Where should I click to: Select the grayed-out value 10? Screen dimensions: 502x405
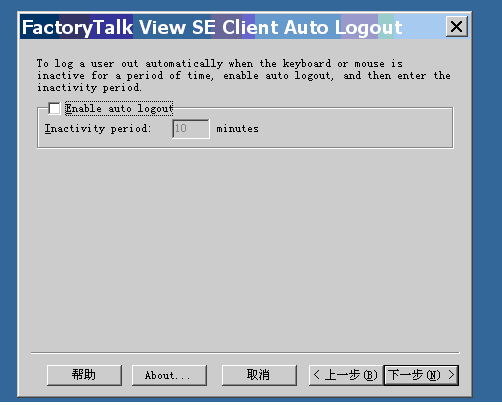click(x=181, y=128)
